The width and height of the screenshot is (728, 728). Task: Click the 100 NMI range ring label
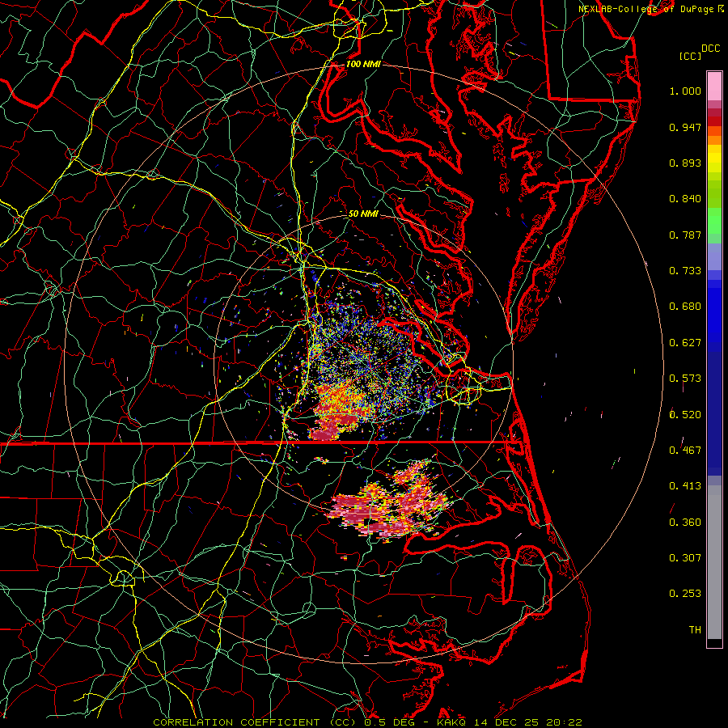(x=363, y=64)
